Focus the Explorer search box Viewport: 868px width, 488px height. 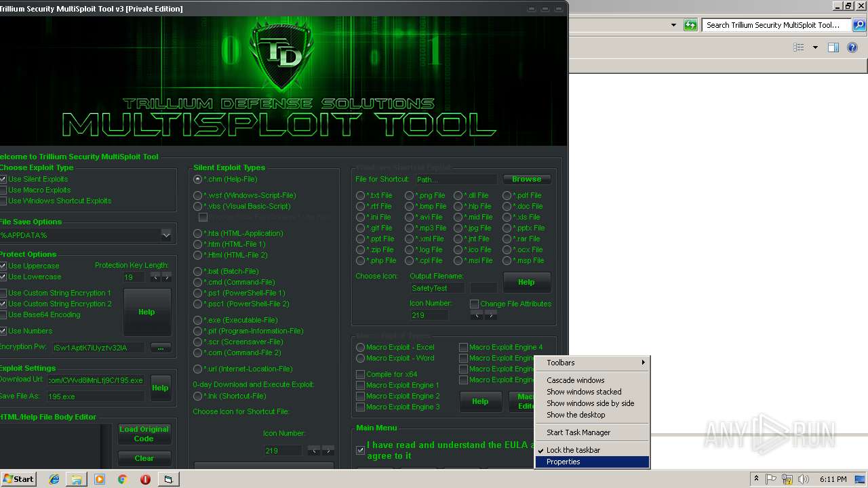pyautogui.click(x=776, y=25)
